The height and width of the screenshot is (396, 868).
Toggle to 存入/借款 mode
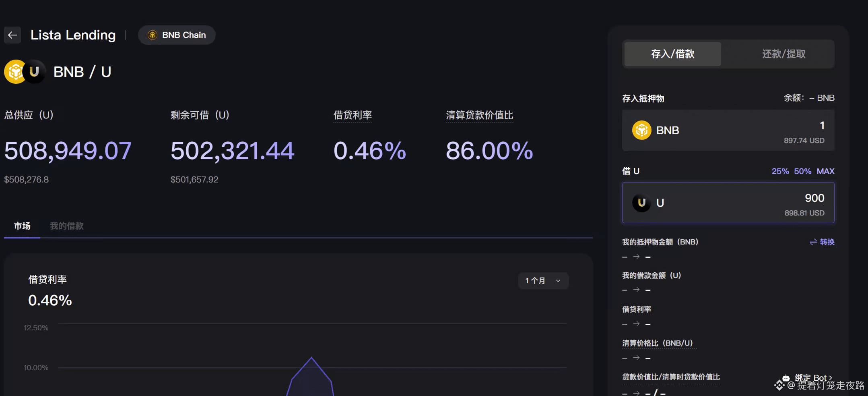click(x=672, y=54)
